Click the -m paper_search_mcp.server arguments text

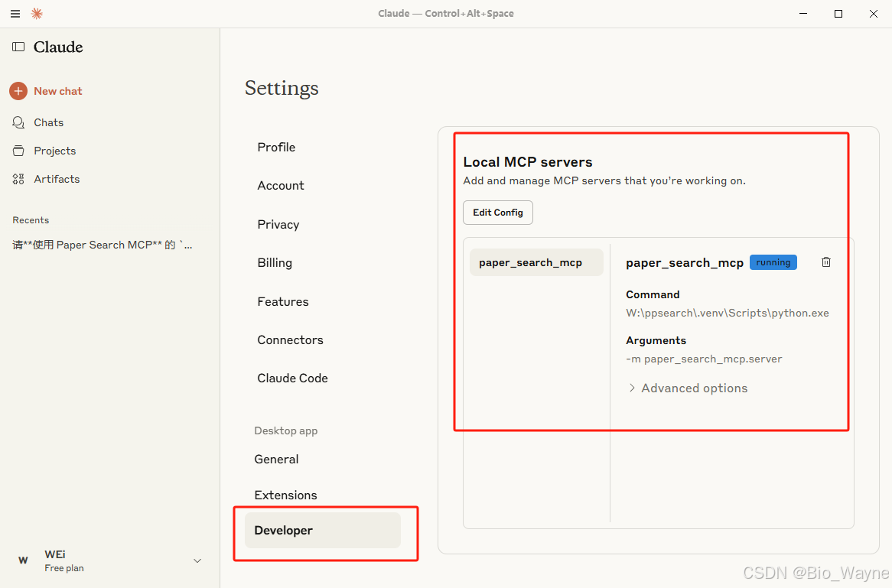point(705,359)
